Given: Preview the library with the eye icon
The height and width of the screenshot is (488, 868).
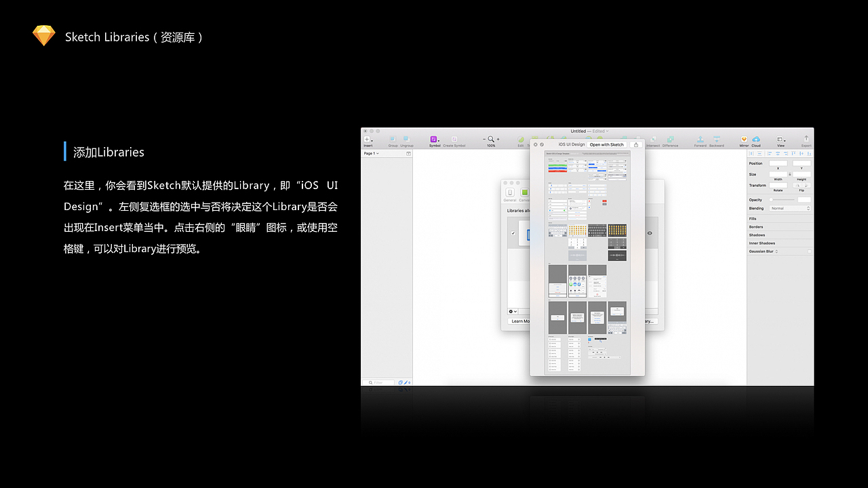Looking at the screenshot, I should pos(650,233).
